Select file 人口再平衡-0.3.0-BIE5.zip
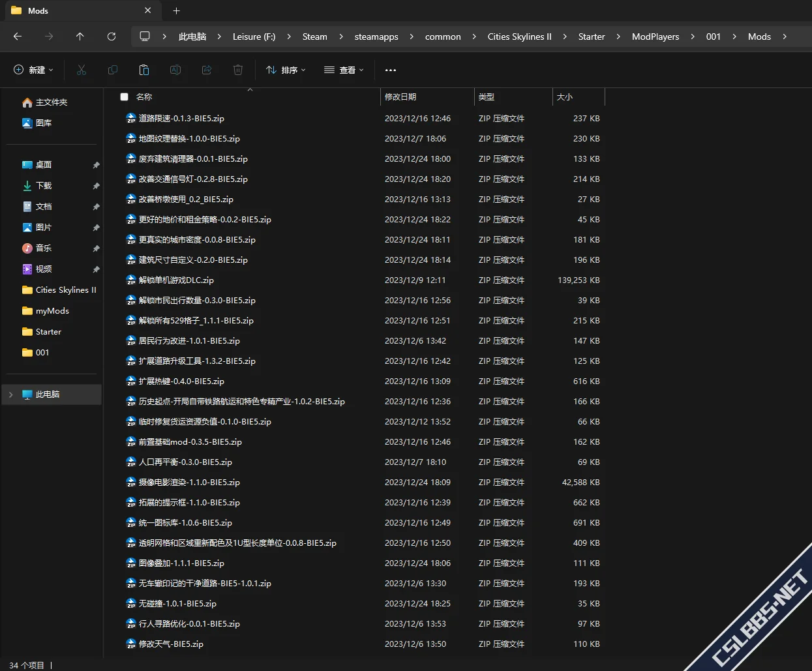The width and height of the screenshot is (812, 671). click(x=185, y=462)
